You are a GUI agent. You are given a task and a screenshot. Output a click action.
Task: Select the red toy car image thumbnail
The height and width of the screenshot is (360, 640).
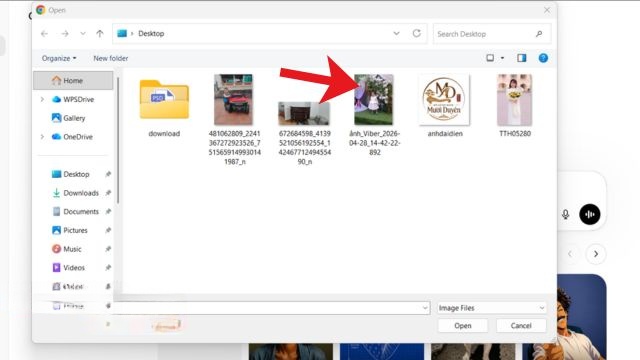click(233, 100)
